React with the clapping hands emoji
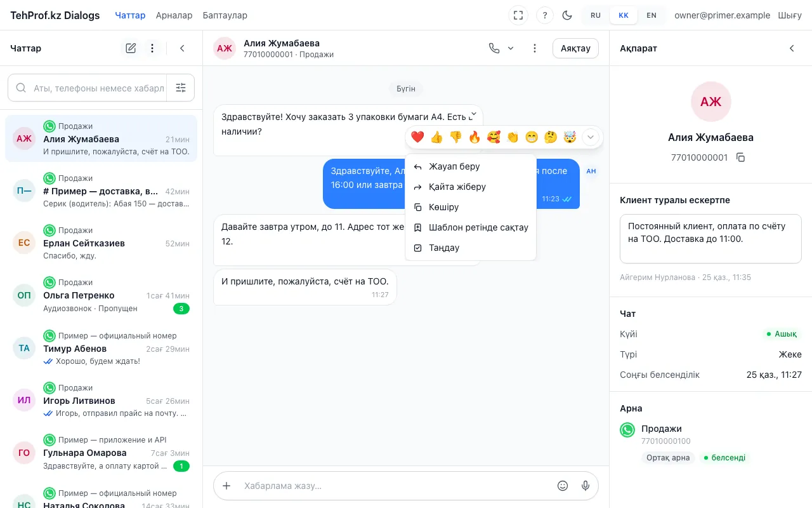The image size is (812, 508). pyautogui.click(x=513, y=137)
